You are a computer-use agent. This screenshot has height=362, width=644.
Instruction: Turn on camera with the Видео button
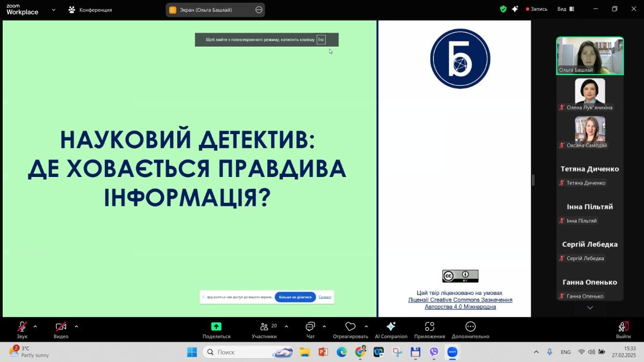(61, 327)
